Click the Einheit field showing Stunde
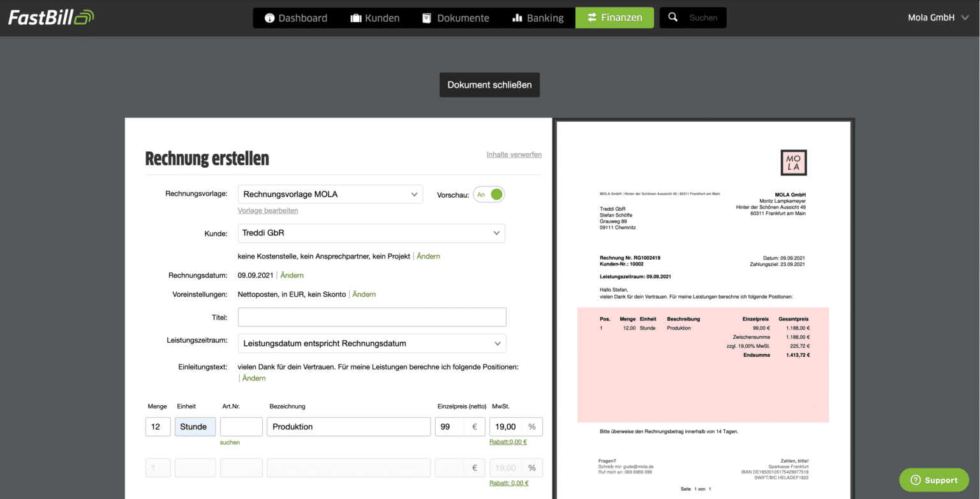This screenshot has height=499, width=980. point(195,427)
